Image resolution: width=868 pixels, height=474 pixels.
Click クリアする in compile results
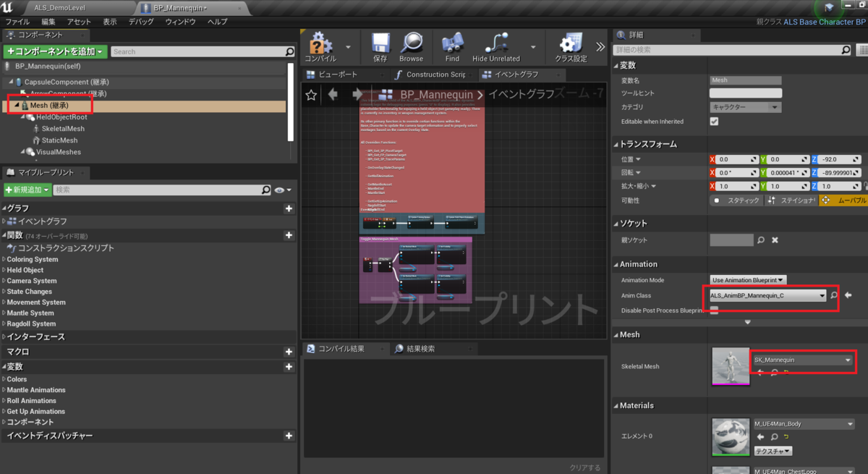click(x=584, y=467)
